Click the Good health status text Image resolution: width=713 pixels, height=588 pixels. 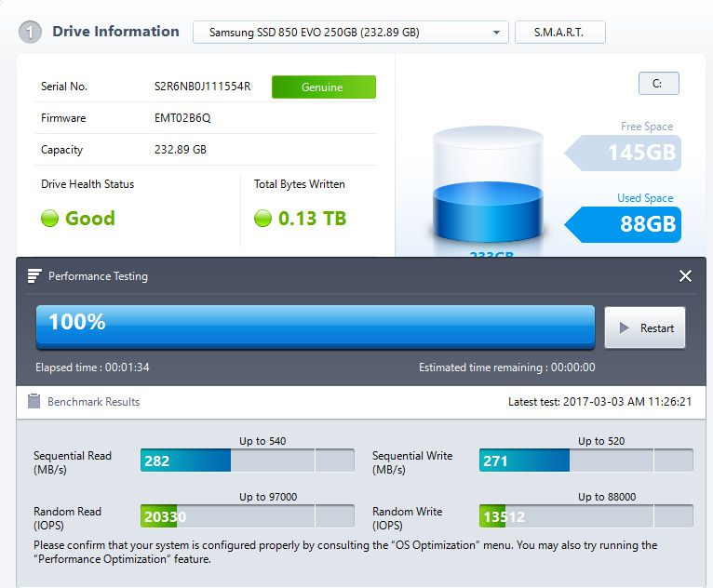pos(90,218)
